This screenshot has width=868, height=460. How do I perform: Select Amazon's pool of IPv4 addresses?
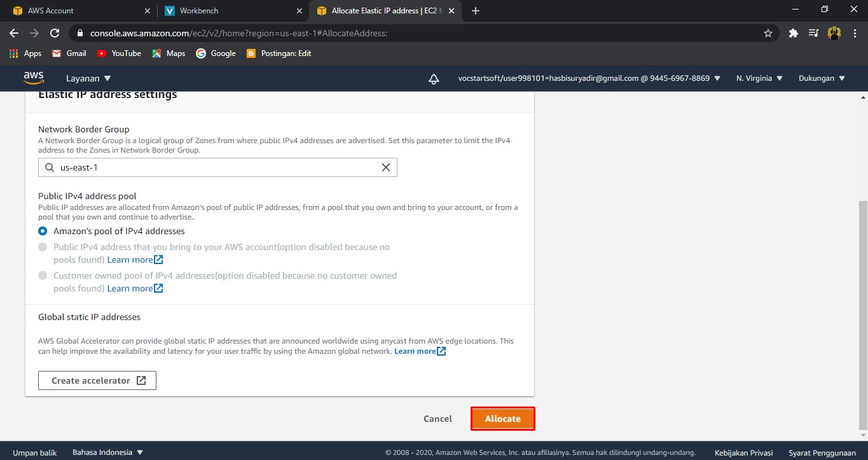pos(43,231)
